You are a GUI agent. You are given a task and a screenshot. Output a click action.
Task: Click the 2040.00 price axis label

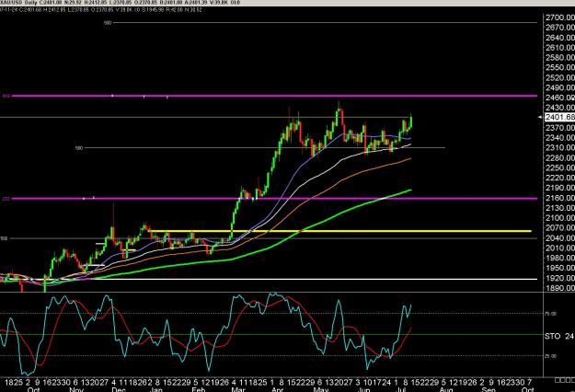click(x=560, y=238)
